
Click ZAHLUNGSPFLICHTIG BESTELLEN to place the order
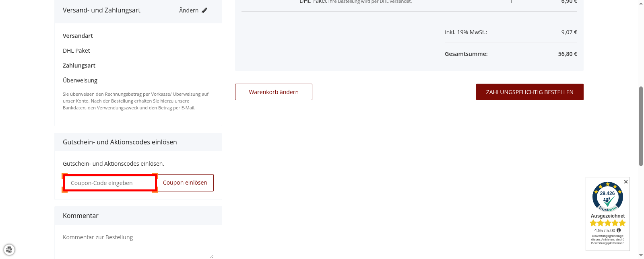click(529, 92)
